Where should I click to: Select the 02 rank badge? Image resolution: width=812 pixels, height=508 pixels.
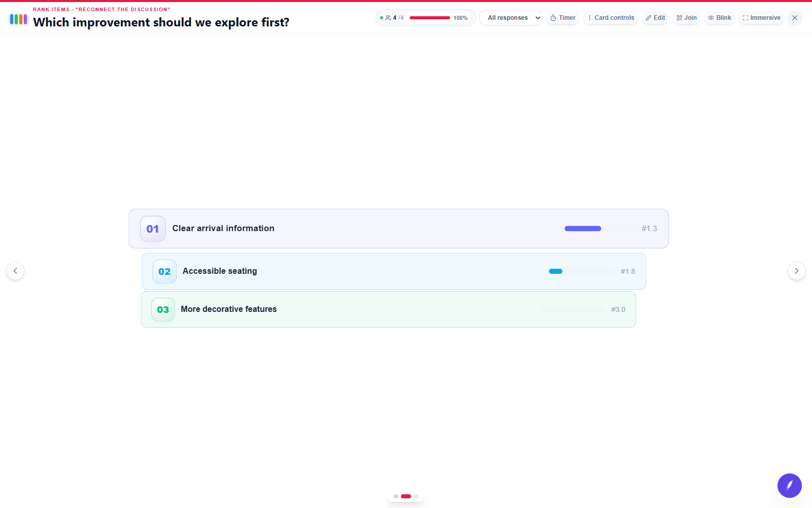click(x=164, y=271)
